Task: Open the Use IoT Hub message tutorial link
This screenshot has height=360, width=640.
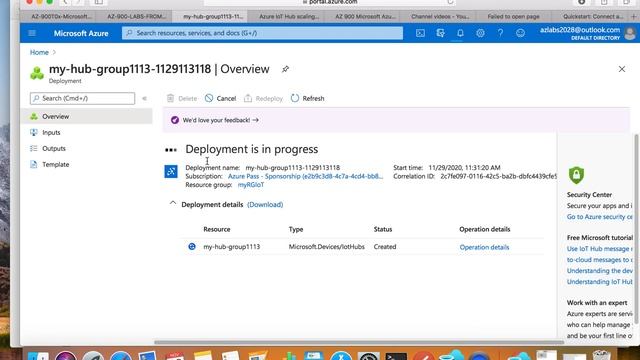Action: tap(599, 249)
